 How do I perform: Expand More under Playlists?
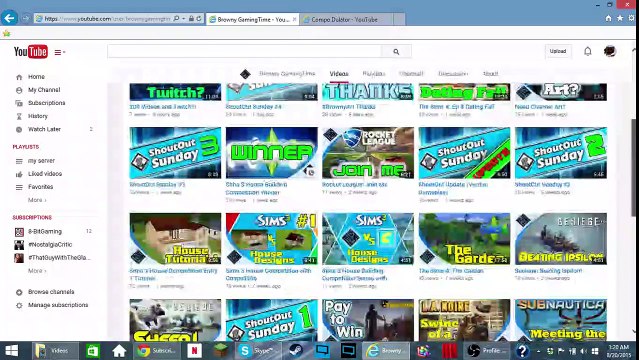37,200
